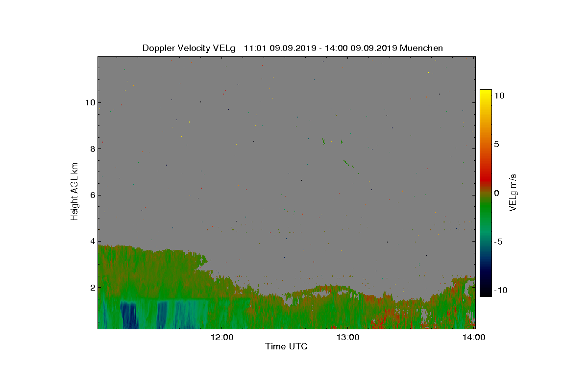Click the dark blue downdraft column near 11:15
588x392 pixels.
click(x=129, y=316)
